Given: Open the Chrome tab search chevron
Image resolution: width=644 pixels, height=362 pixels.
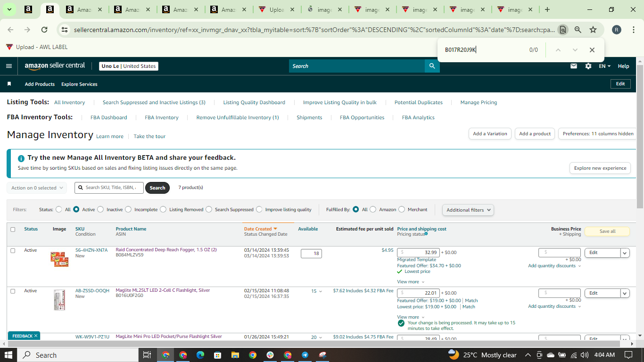Looking at the screenshot, I should tap(9, 9).
